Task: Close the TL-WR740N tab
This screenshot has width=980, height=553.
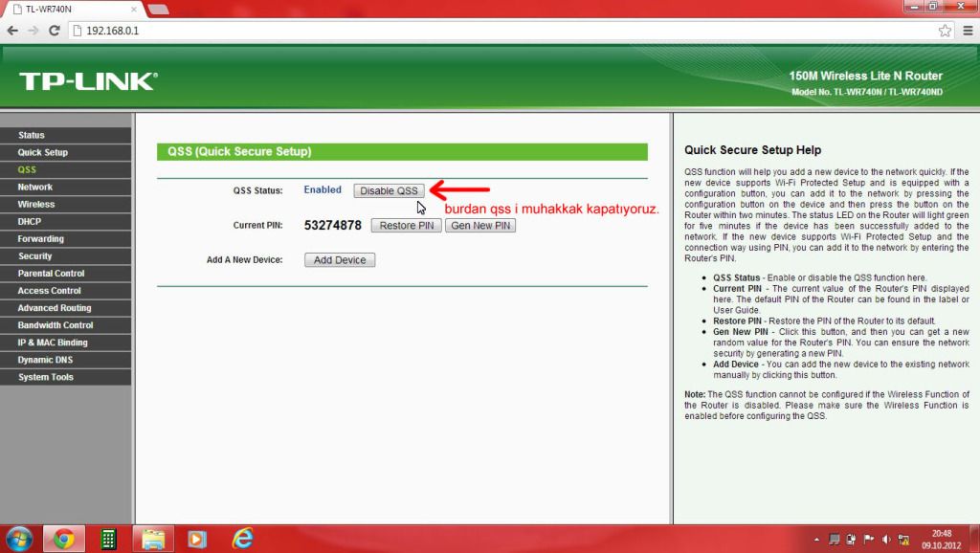Action: point(134,10)
